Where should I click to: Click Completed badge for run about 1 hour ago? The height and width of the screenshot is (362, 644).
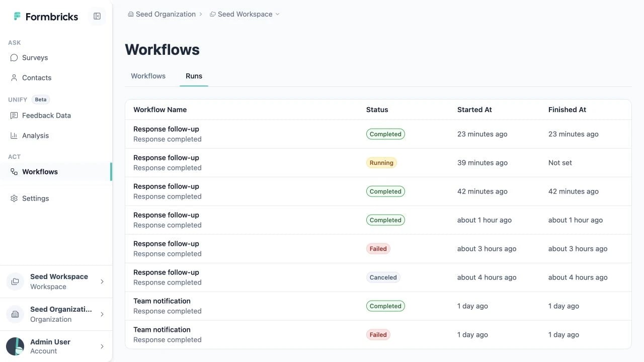(x=385, y=220)
